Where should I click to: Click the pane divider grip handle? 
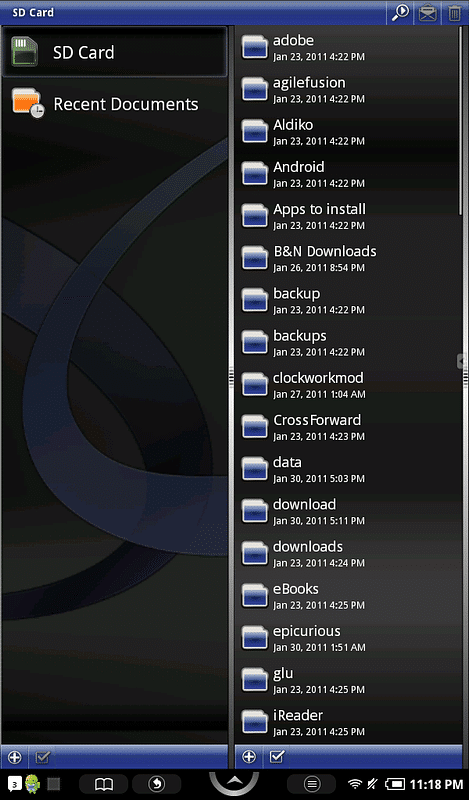[x=231, y=377]
